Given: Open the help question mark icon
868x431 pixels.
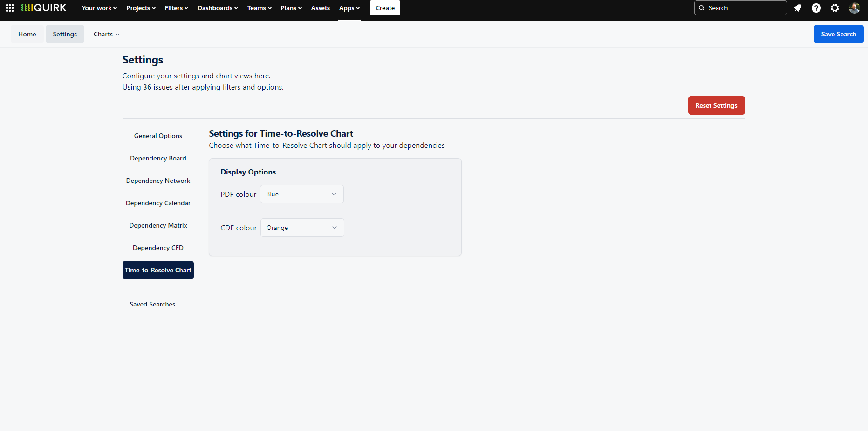Looking at the screenshot, I should (816, 8).
